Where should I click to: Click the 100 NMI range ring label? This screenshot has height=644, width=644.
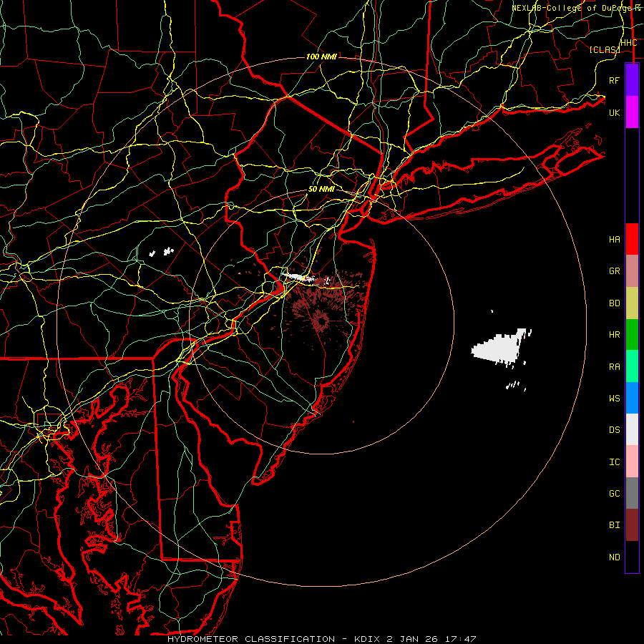(x=321, y=57)
